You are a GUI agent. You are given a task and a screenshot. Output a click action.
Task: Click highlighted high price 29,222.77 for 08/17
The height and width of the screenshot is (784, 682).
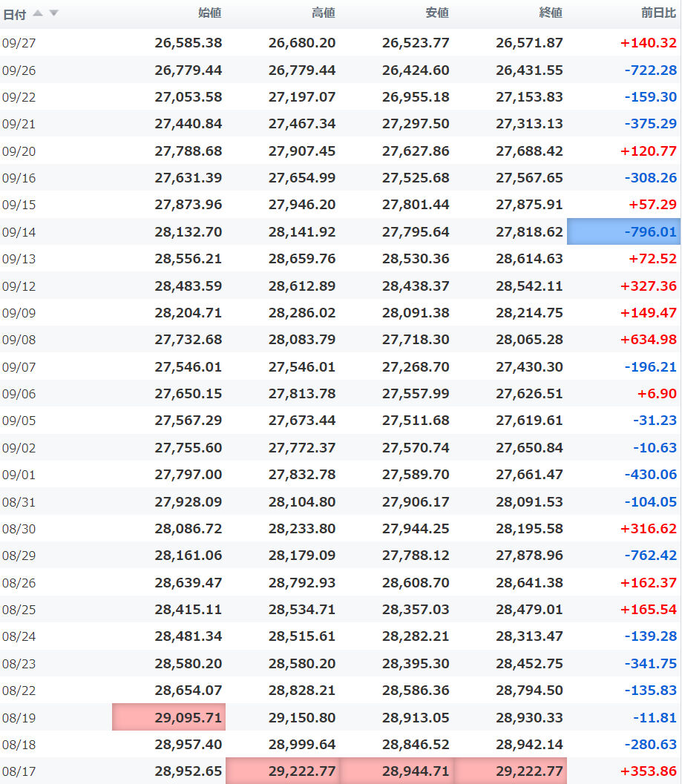point(283,771)
